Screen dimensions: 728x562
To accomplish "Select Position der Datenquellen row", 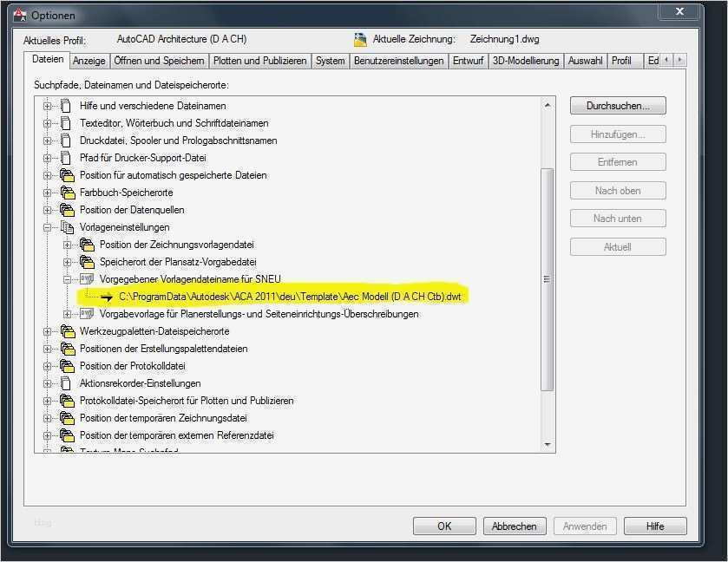I will (x=132, y=210).
